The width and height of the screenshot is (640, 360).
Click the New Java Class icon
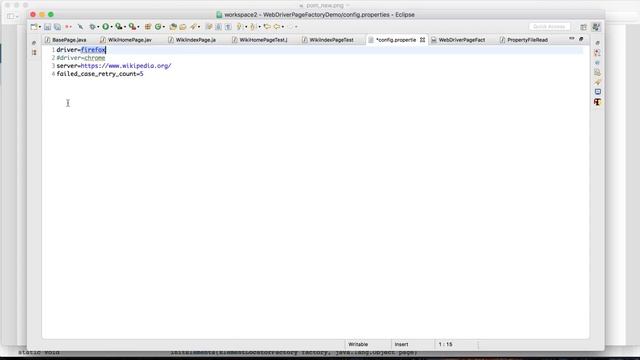point(158,27)
